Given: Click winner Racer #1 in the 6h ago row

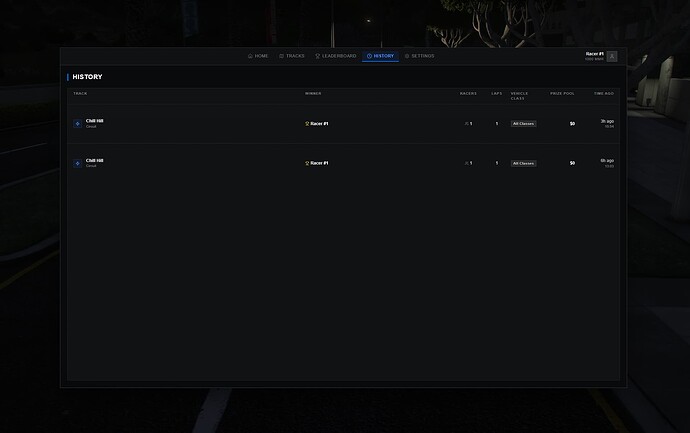Looking at the screenshot, I should coord(319,163).
